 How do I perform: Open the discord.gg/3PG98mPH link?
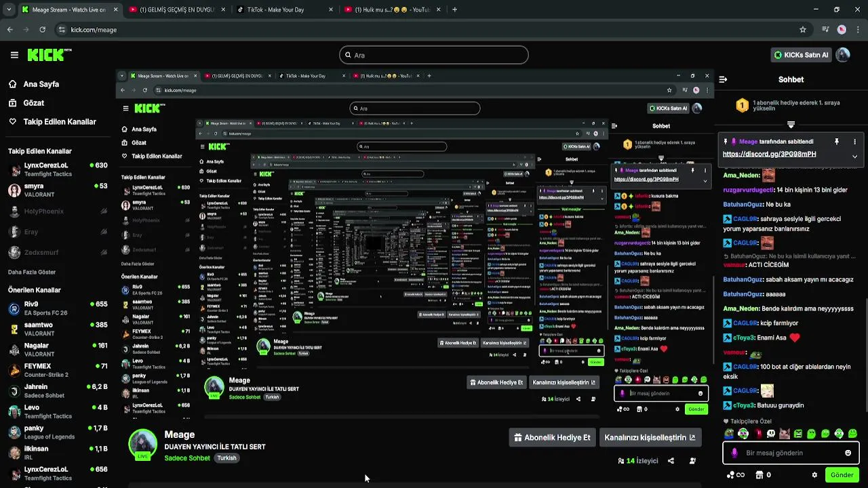point(769,155)
